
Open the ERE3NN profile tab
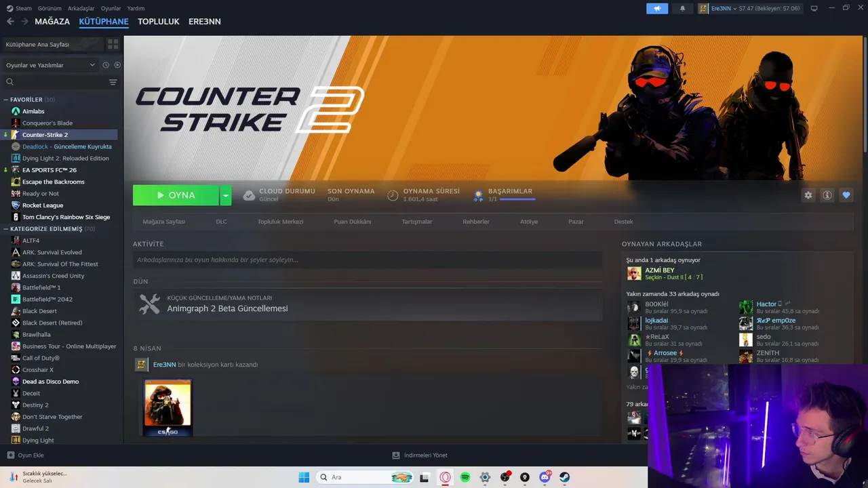pyautogui.click(x=205, y=22)
